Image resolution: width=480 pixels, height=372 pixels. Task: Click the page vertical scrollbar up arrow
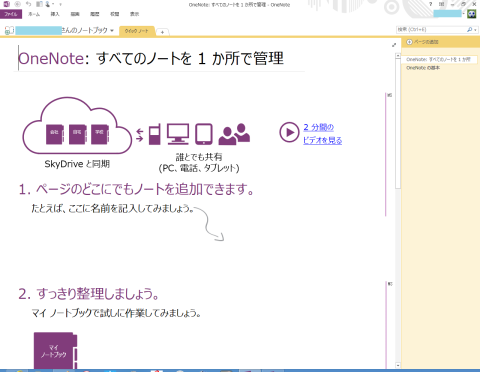(x=398, y=56)
